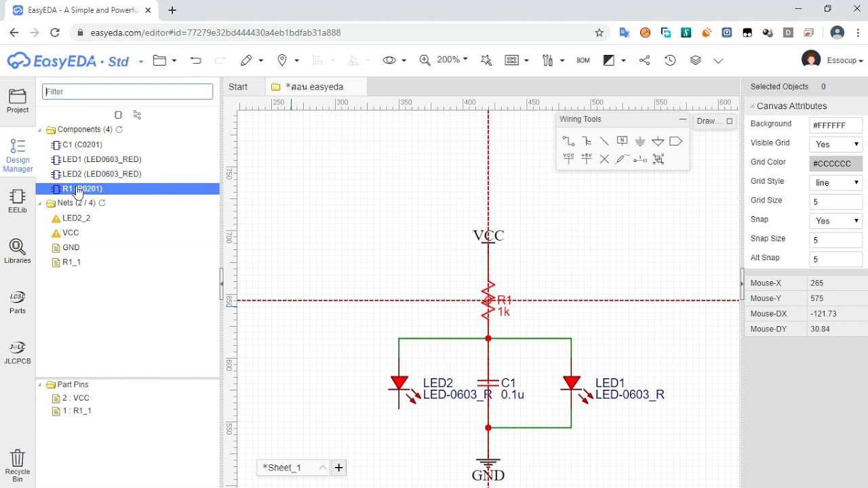The image size is (868, 488).
Task: Select the Sheet_1 tab
Action: pyautogui.click(x=294, y=468)
